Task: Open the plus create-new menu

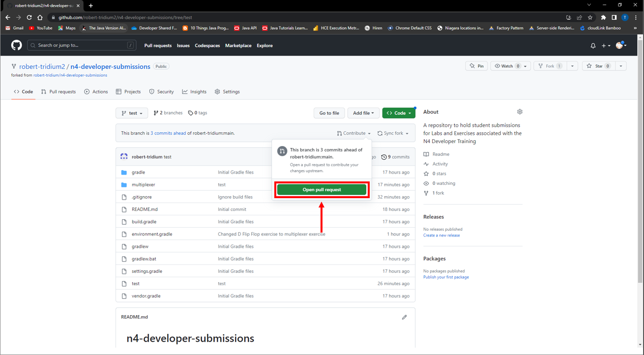Action: [606, 46]
